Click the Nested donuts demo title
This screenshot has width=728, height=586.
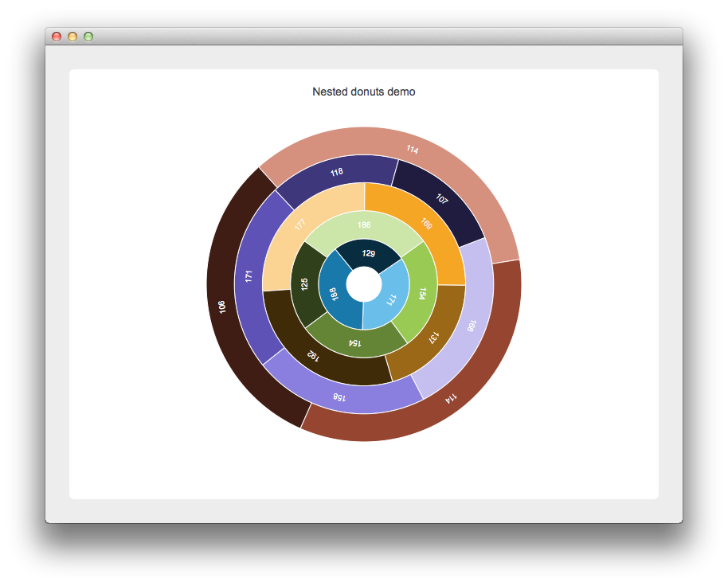coord(363,92)
